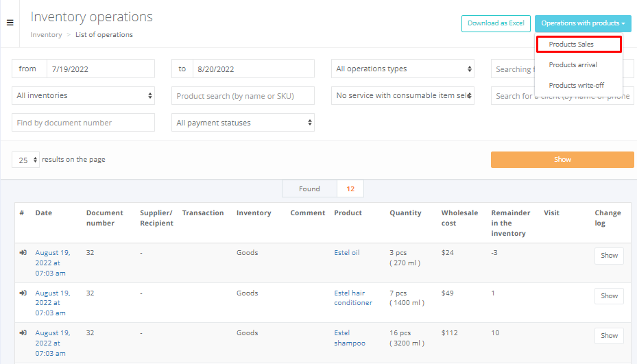This screenshot has width=637, height=364.
Task: Click the $24 wholesale cost cell
Action: 447,253
